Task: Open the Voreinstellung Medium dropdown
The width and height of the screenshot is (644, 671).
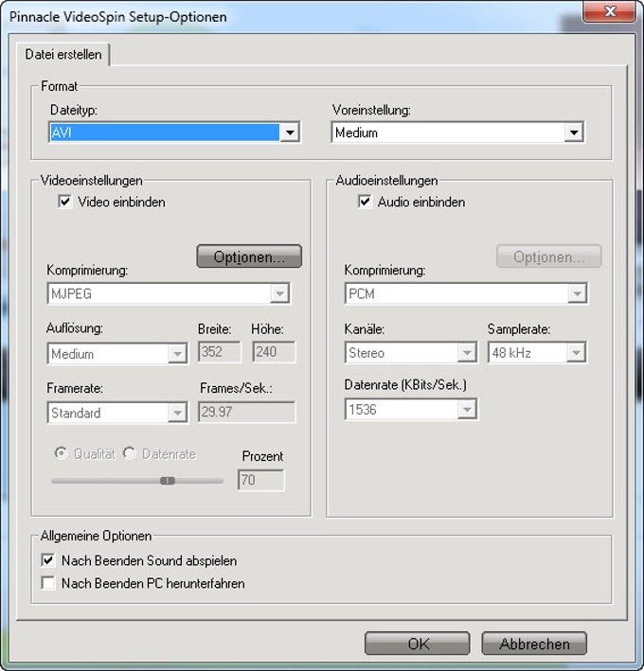Action: pyautogui.click(x=457, y=132)
